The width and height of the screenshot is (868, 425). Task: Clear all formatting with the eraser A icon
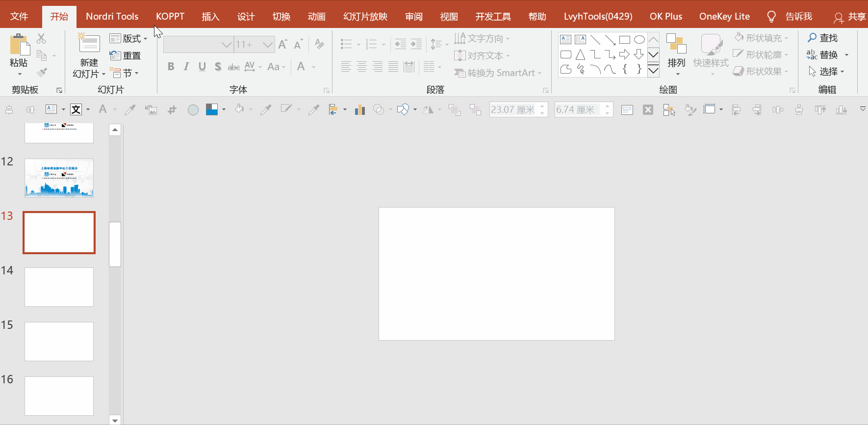coord(319,44)
